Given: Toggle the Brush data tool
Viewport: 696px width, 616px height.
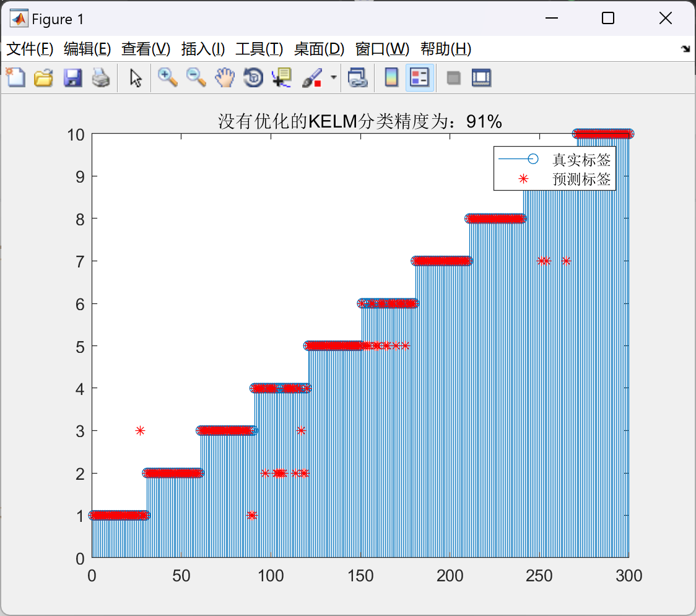Looking at the screenshot, I should 312,77.
